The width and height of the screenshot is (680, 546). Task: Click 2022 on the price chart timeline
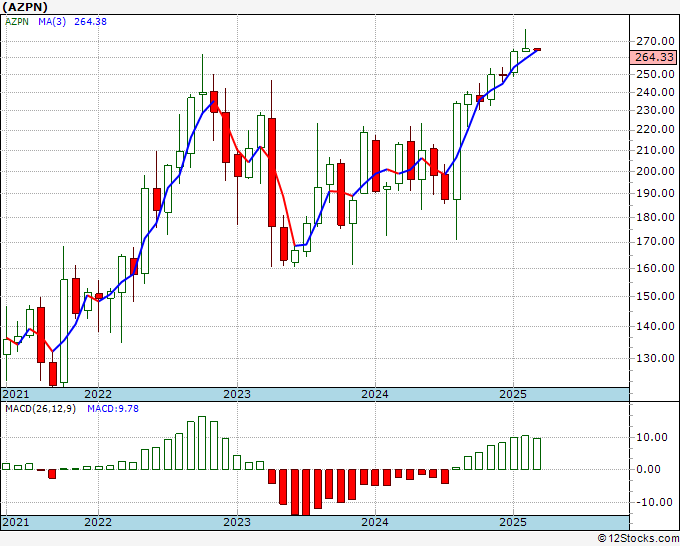click(98, 394)
